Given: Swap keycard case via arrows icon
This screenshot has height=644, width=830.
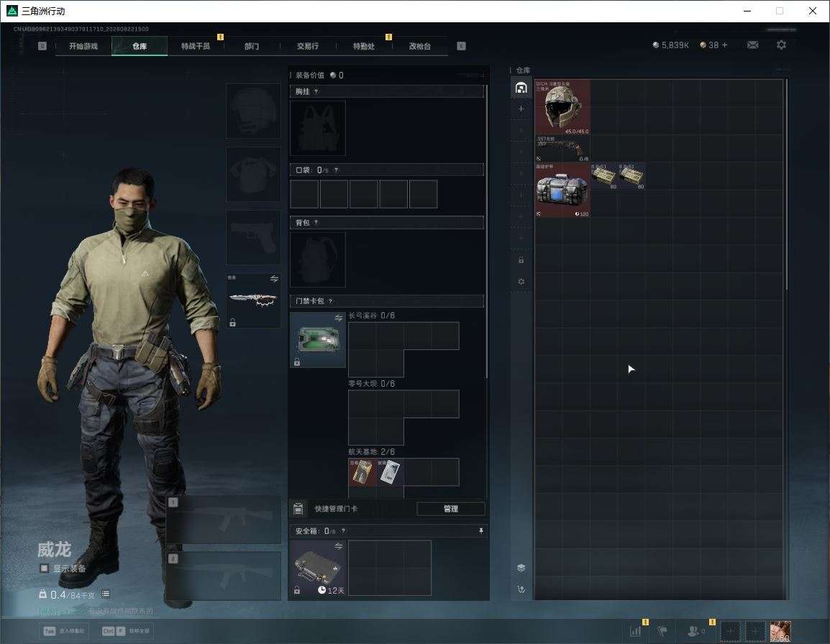Looking at the screenshot, I should point(338,318).
